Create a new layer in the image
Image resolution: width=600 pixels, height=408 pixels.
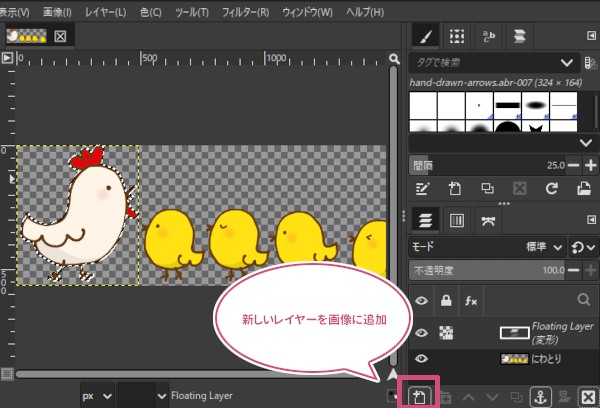pos(419,397)
